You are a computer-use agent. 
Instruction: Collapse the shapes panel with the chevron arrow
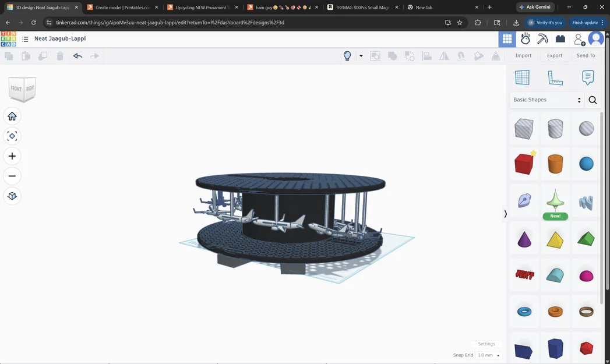point(505,214)
